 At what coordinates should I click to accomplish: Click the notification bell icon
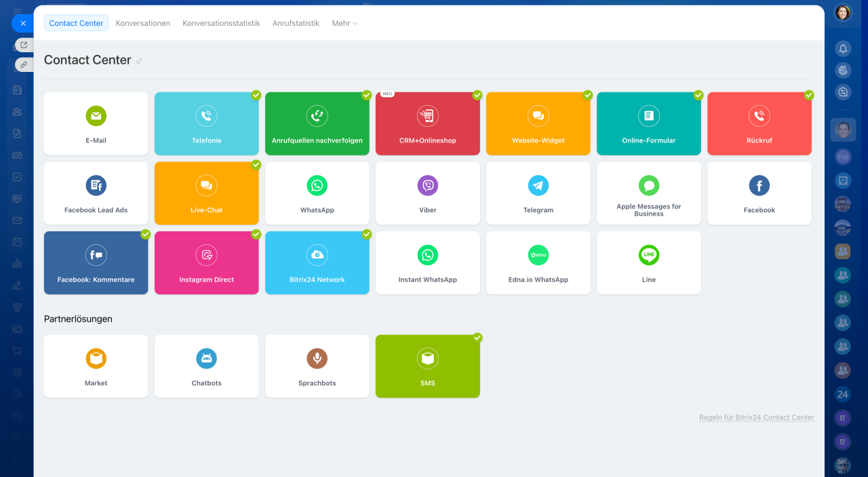pyautogui.click(x=843, y=49)
